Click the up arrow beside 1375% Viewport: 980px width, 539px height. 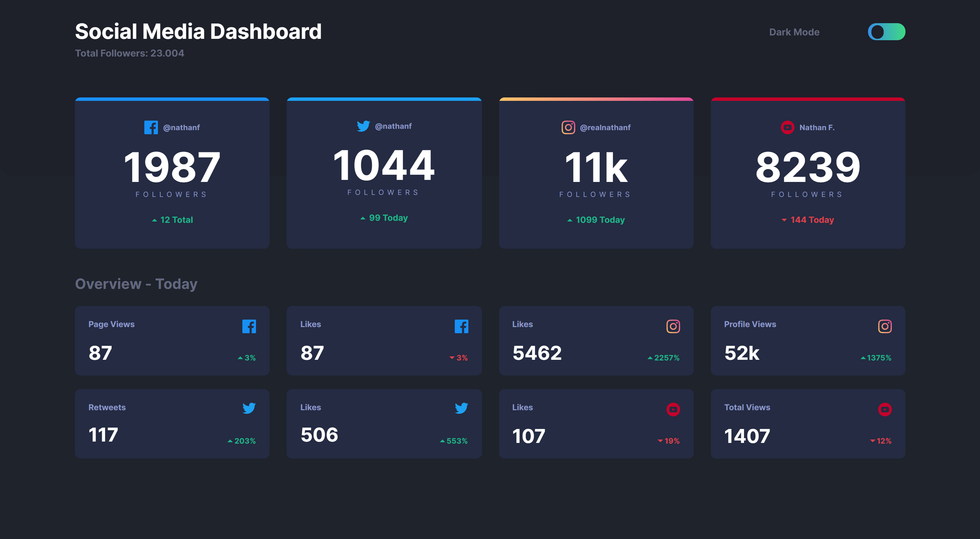863,358
